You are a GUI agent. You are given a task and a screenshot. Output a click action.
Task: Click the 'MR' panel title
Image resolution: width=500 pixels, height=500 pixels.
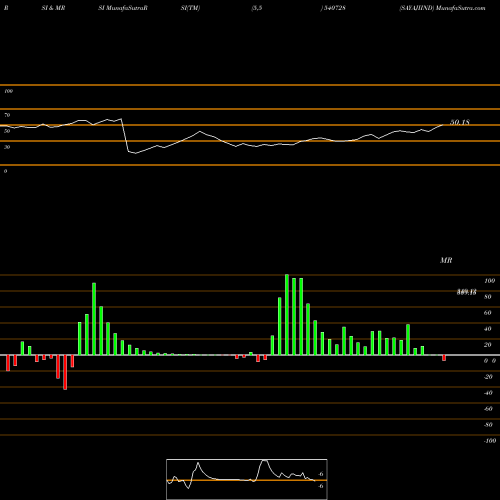pyautogui.click(x=446, y=260)
